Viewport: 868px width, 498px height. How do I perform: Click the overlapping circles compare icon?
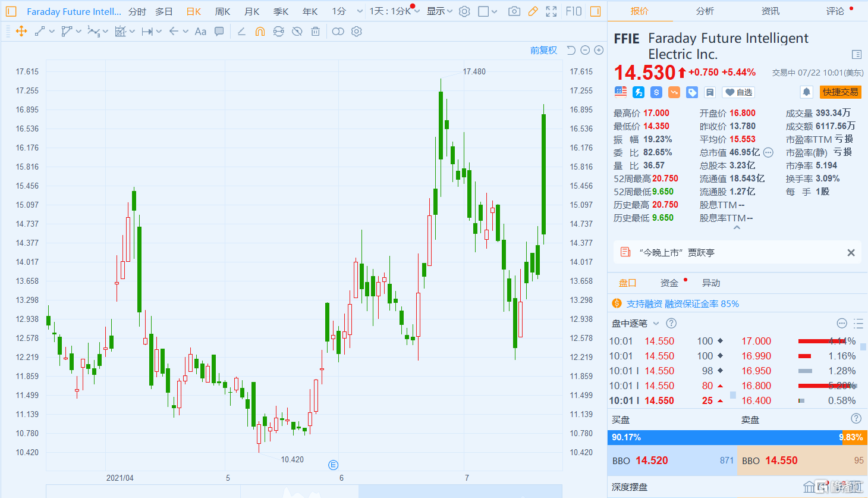click(338, 32)
